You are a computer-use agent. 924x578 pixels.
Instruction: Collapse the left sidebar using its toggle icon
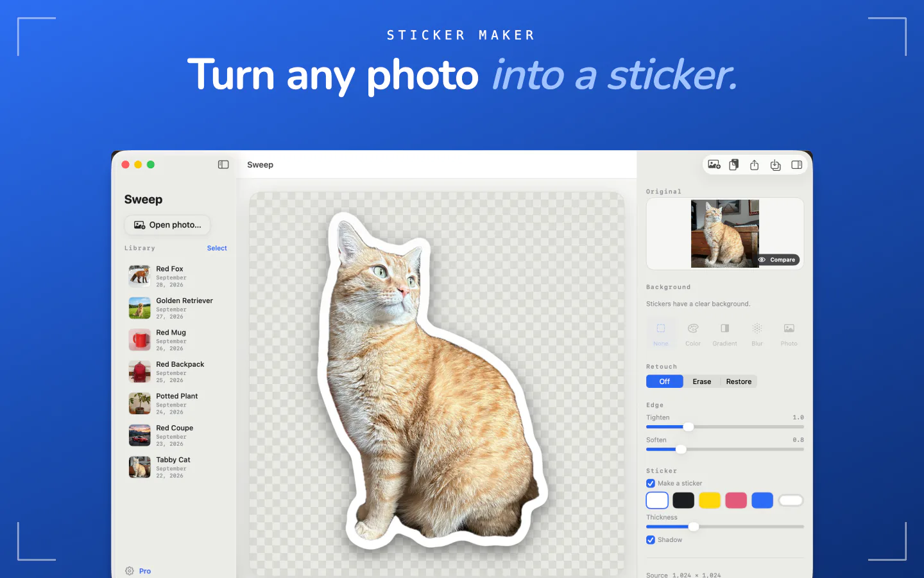223,164
